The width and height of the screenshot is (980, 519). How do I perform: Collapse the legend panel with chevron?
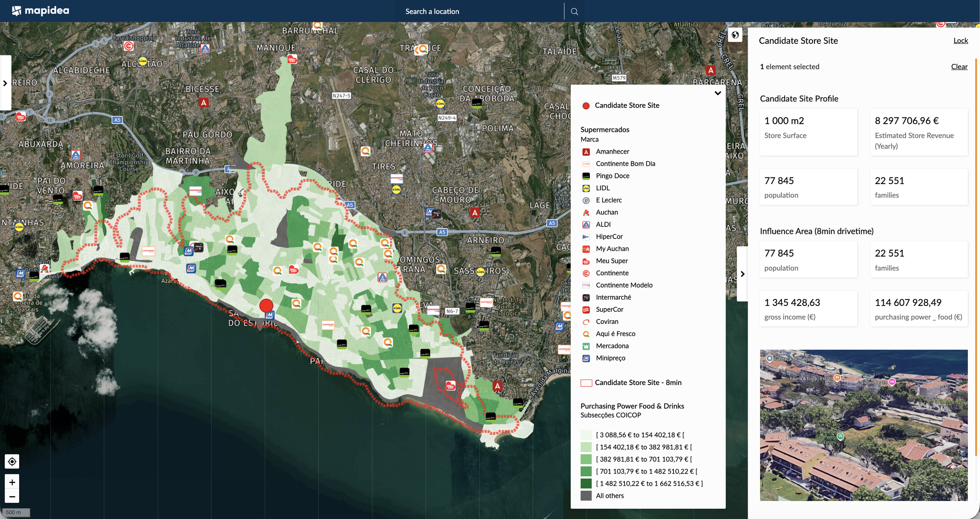pyautogui.click(x=718, y=93)
